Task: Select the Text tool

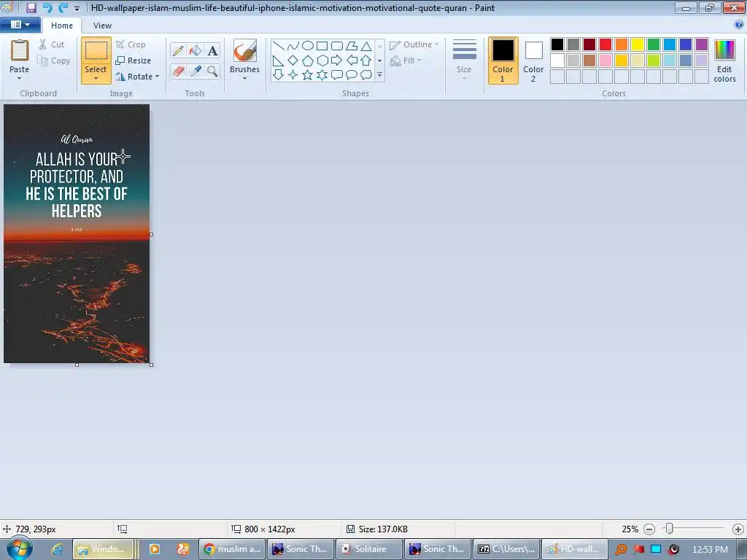Action: pyautogui.click(x=212, y=50)
